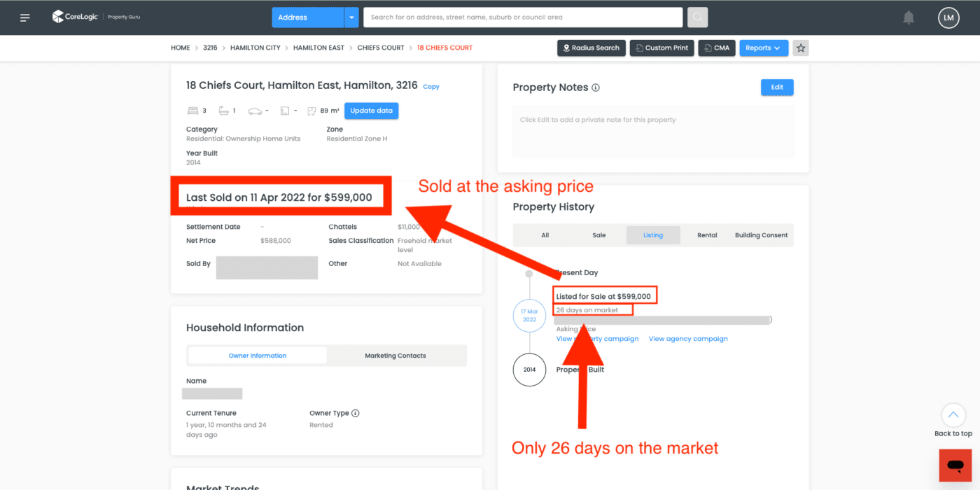Select the Sale tab in Property History
The image size is (980, 490).
tap(598, 235)
